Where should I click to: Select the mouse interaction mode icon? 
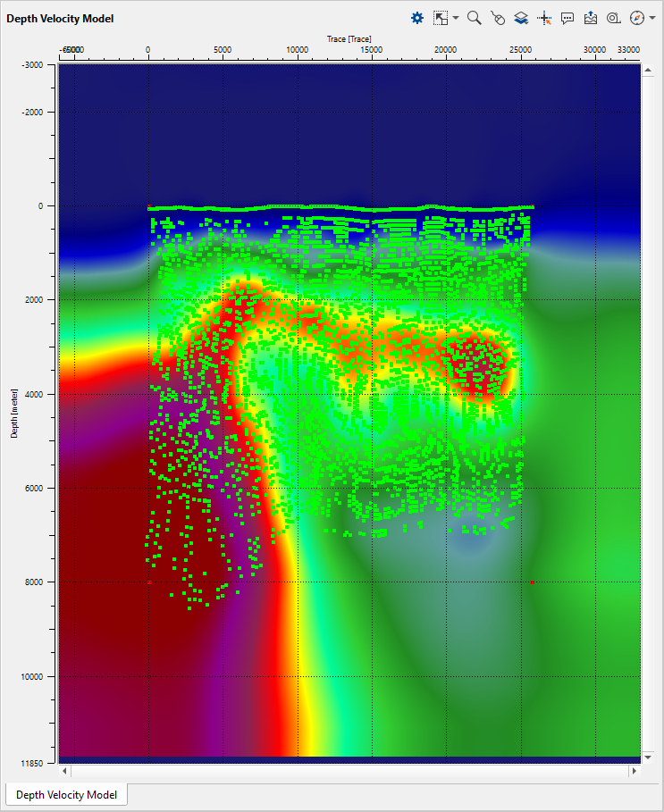pyautogui.click(x=499, y=18)
